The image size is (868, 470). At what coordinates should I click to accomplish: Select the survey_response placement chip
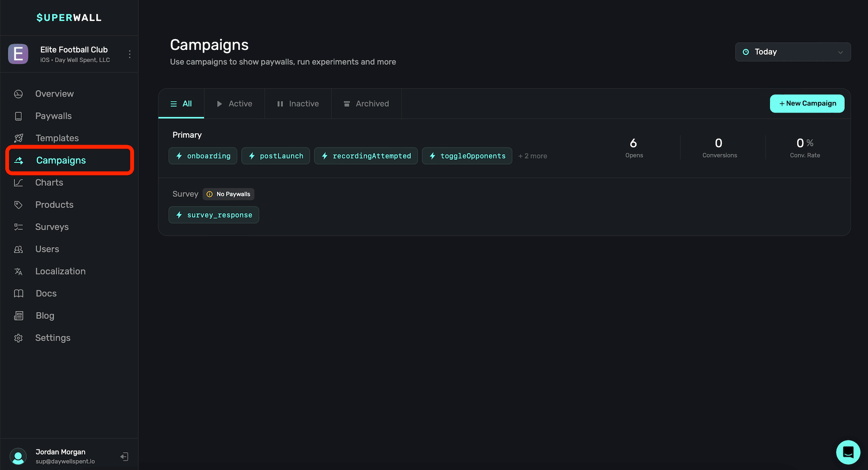[214, 215]
